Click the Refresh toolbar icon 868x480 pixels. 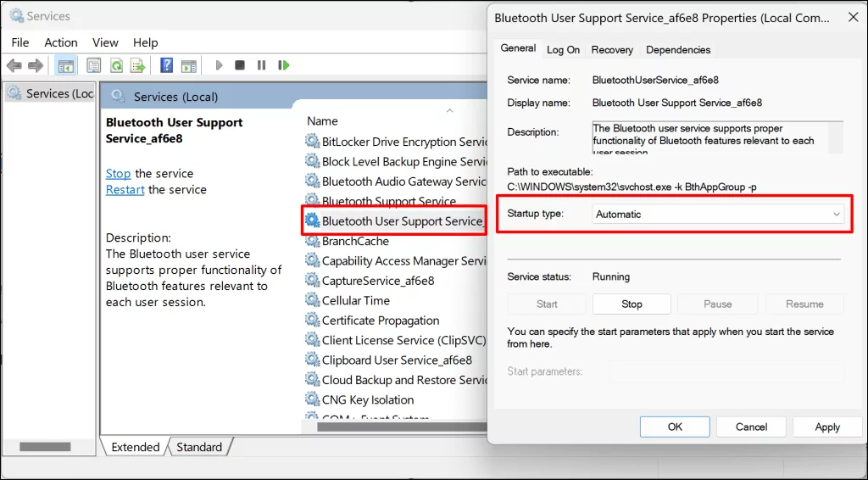(115, 65)
